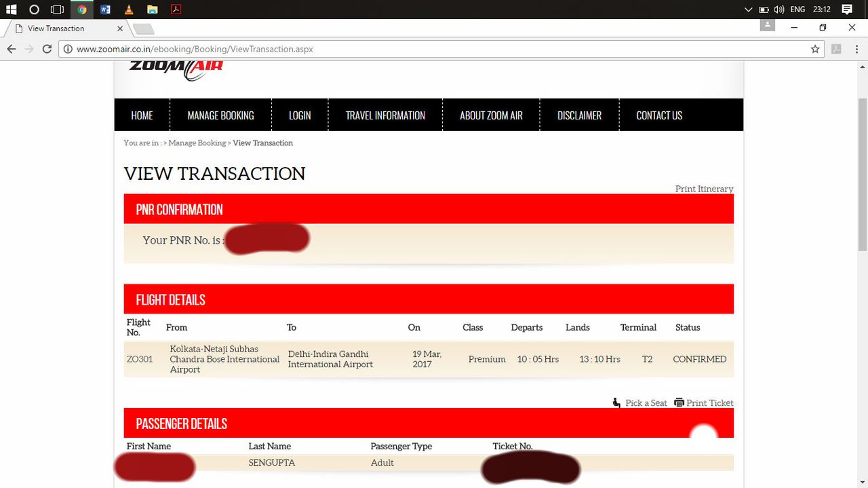Open the PDF extension icon in Chrome toolbar

836,49
